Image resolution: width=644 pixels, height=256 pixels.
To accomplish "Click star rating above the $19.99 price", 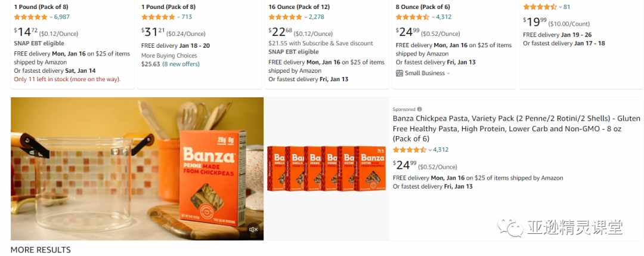I will click(540, 7).
